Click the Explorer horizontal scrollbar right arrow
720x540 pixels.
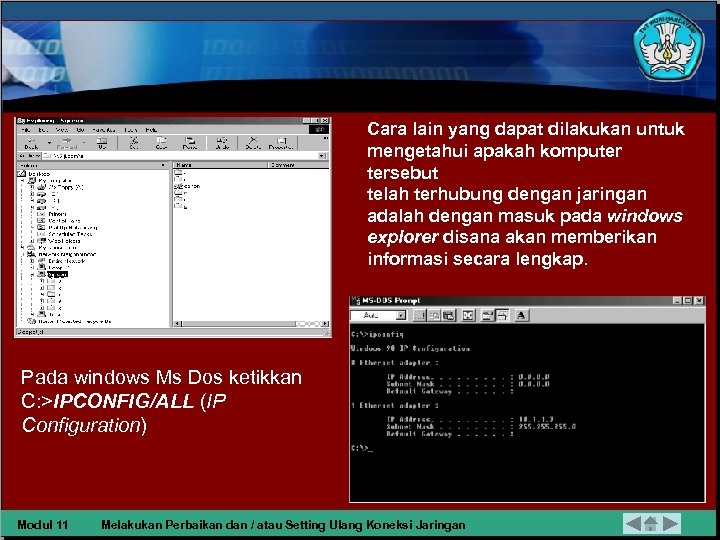click(x=325, y=324)
